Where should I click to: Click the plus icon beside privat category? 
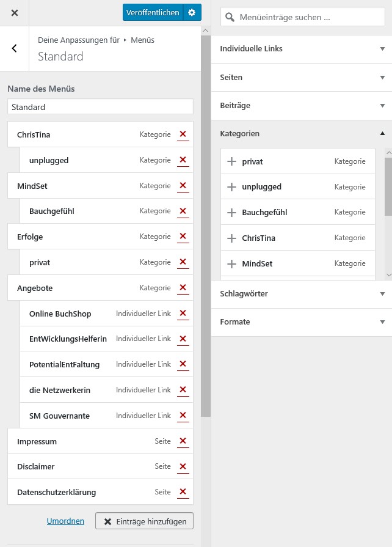[231, 162]
